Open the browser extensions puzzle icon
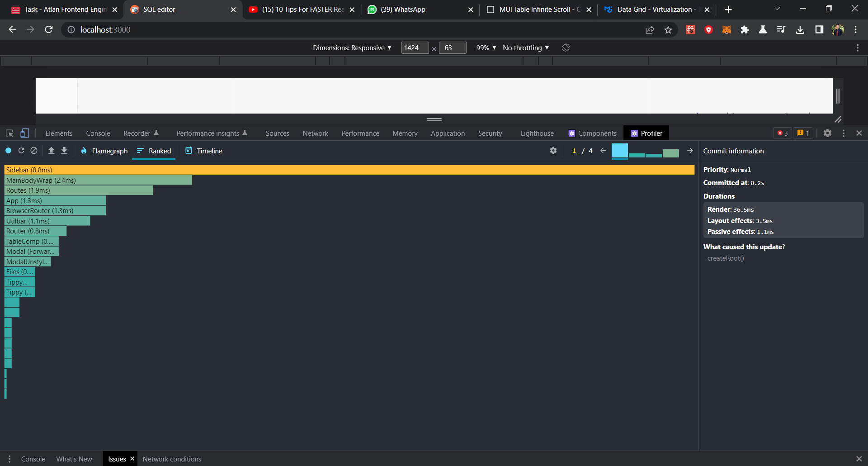This screenshot has height=466, width=868. click(x=745, y=30)
